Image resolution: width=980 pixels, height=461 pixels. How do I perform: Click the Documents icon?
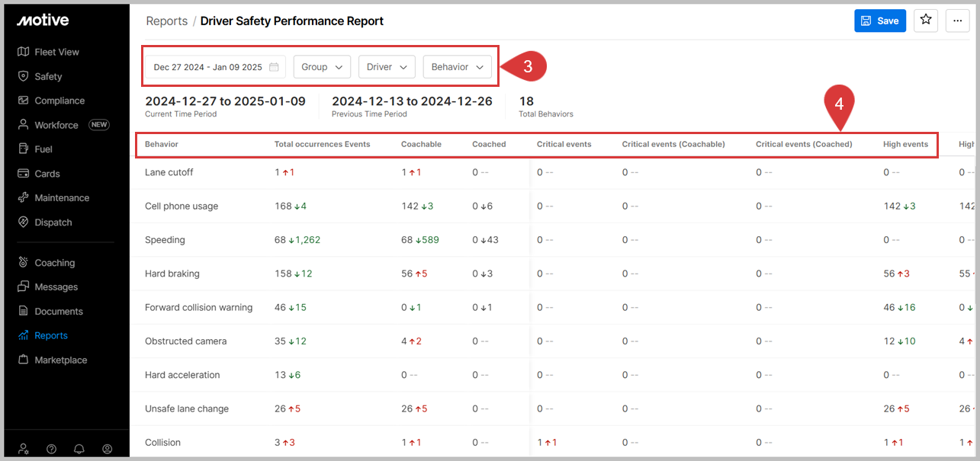tap(23, 312)
